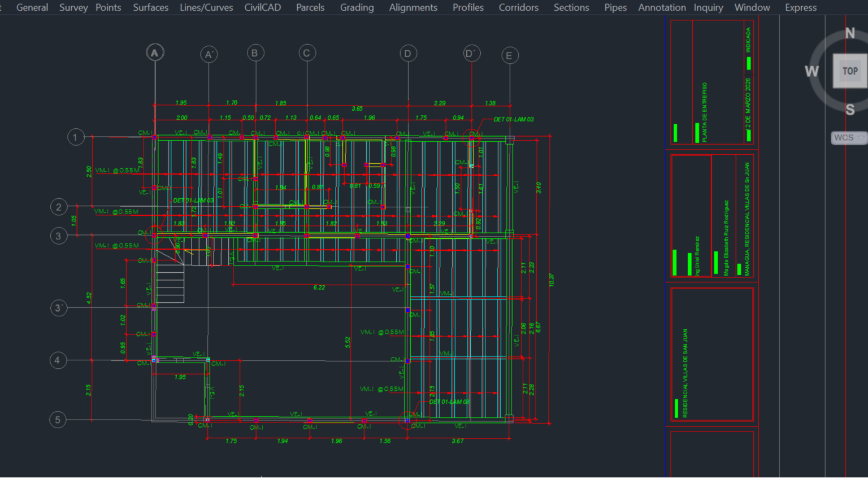
Task: Click the TOP face of the ViewCube
Action: (x=850, y=71)
